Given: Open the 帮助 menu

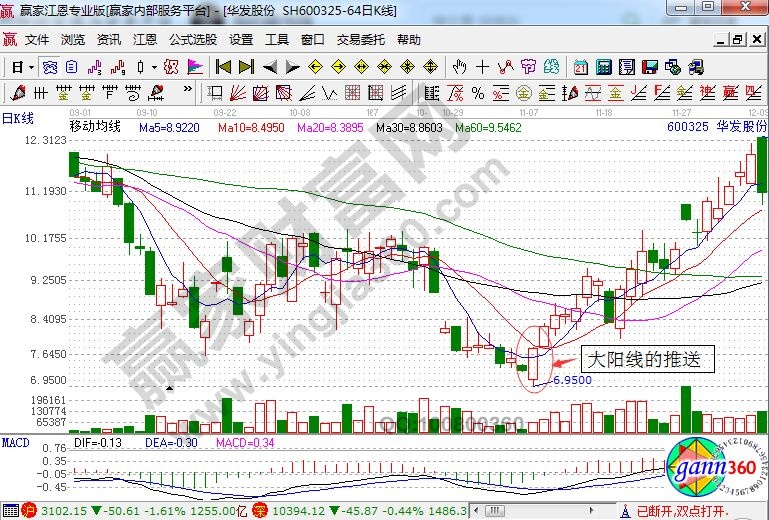Looking at the screenshot, I should tap(409, 40).
